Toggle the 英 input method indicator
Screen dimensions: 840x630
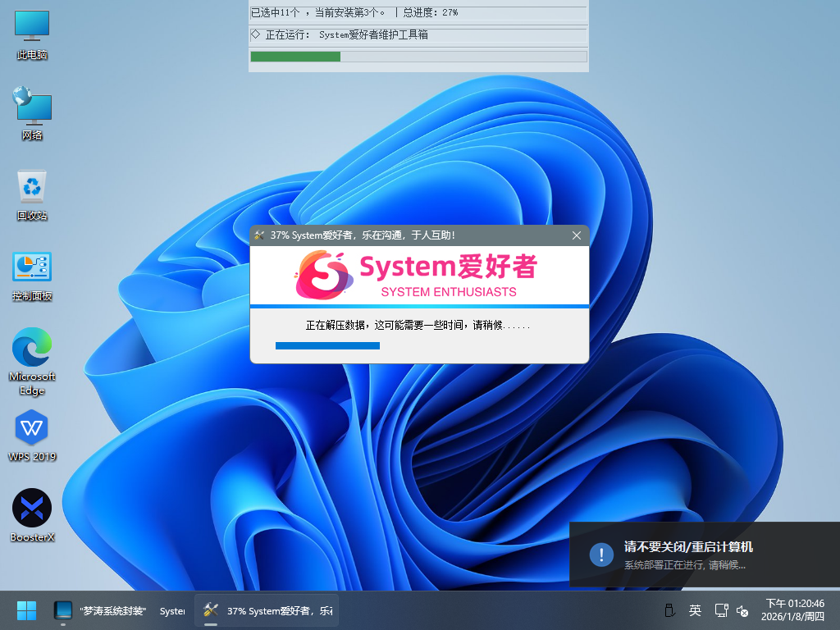coord(695,610)
